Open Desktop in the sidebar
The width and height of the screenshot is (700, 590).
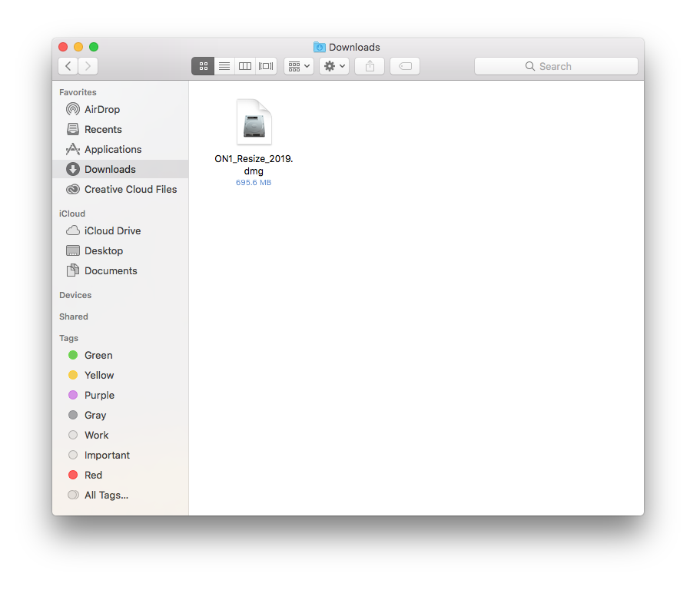[x=120, y=250]
